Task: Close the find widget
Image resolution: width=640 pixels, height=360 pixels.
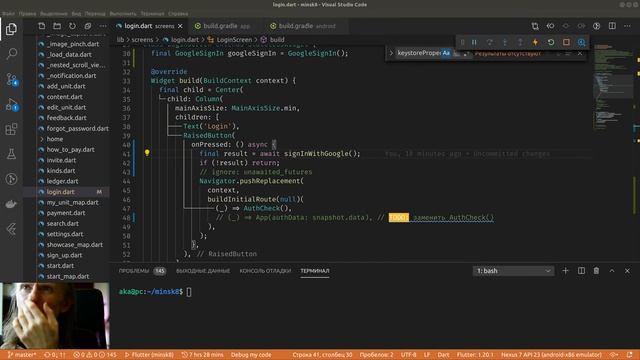Action: click(580, 53)
